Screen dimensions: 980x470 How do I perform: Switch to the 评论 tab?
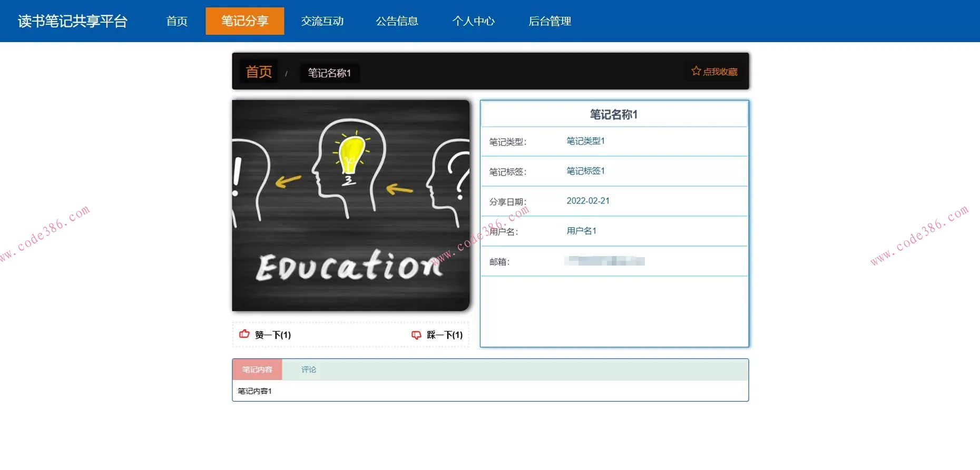(309, 369)
